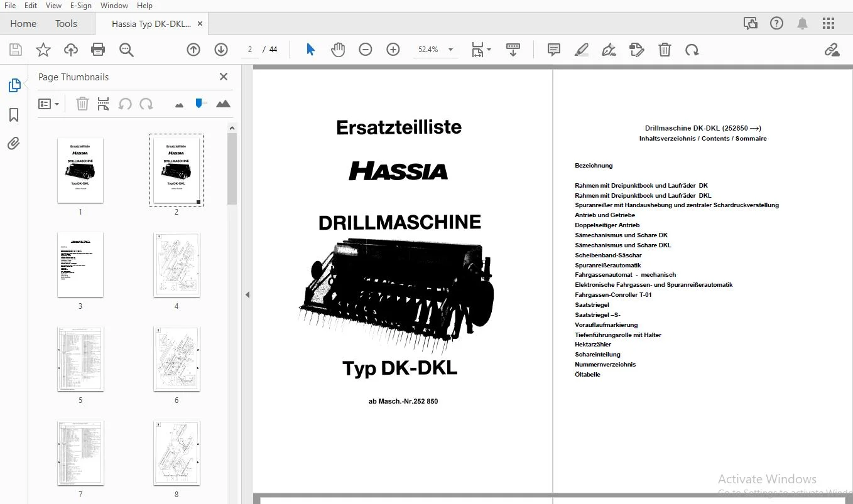
Task: Click the read mode keyboard icon
Action: point(513,50)
